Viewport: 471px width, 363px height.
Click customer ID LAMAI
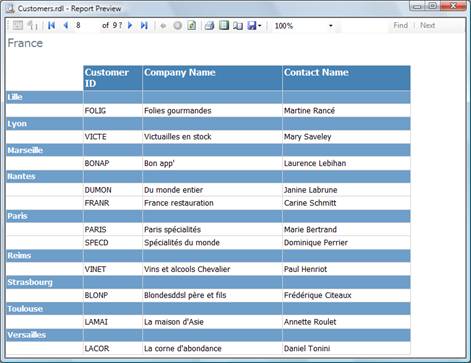pos(96,322)
